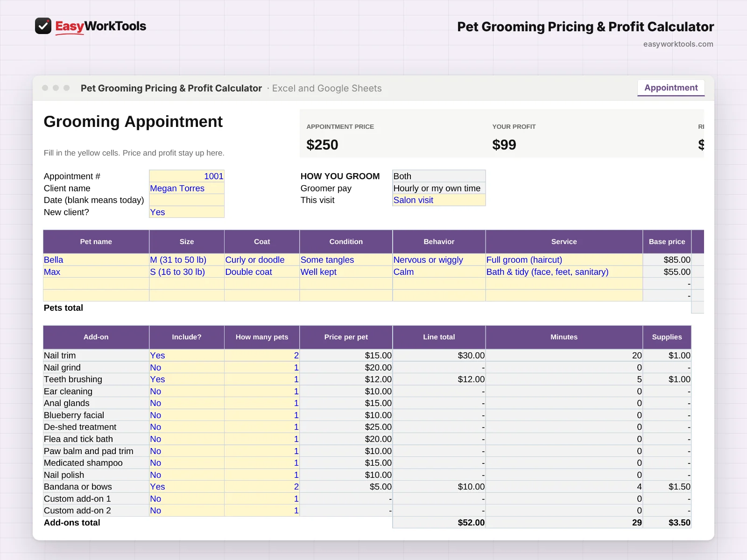Toggle Include? for Nail trim
747x560 pixels.
pyautogui.click(x=187, y=355)
